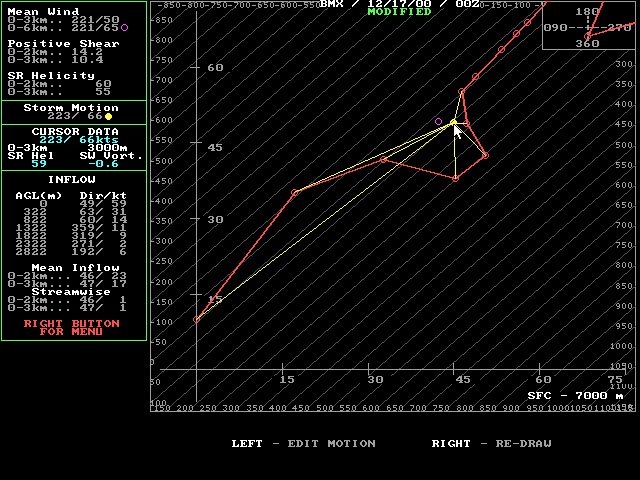Click the cyan cursor reading 223/ 66kts
The width and height of the screenshot is (640, 480).
[79, 140]
